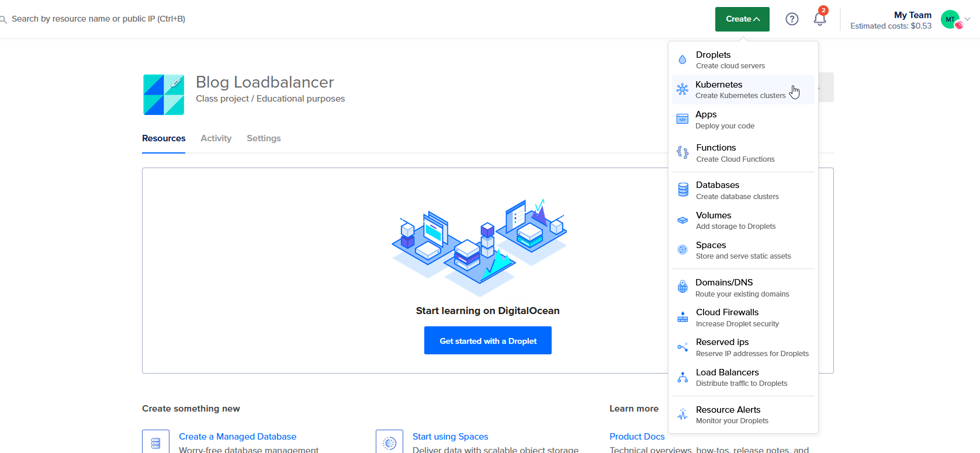This screenshot has height=453, width=980.
Task: Select Reserved ips menu entry
Action: 743,347
